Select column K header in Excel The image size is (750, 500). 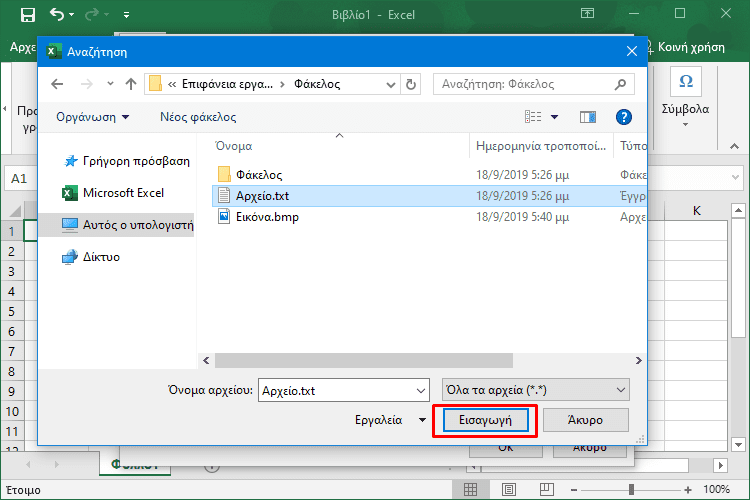(x=696, y=211)
